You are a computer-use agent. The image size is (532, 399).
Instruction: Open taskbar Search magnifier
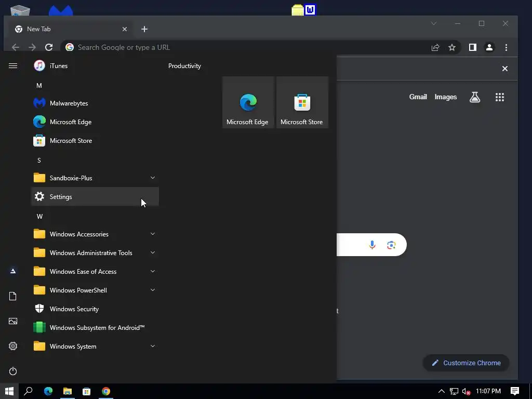pyautogui.click(x=28, y=391)
